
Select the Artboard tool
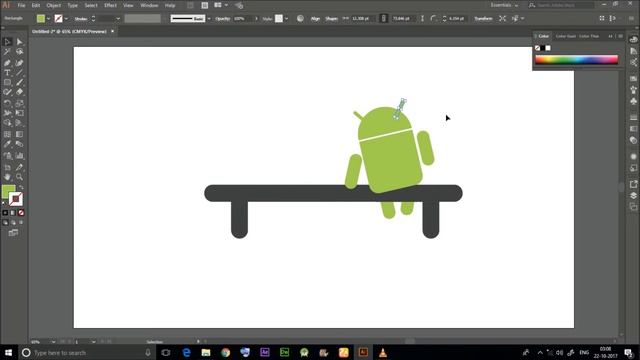pos(7,167)
